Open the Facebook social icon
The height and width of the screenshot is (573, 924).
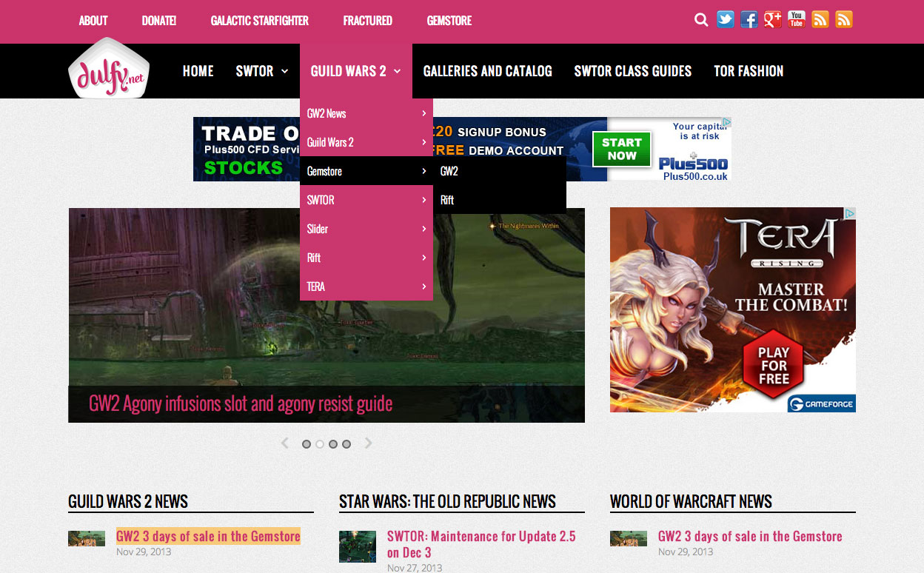(749, 20)
